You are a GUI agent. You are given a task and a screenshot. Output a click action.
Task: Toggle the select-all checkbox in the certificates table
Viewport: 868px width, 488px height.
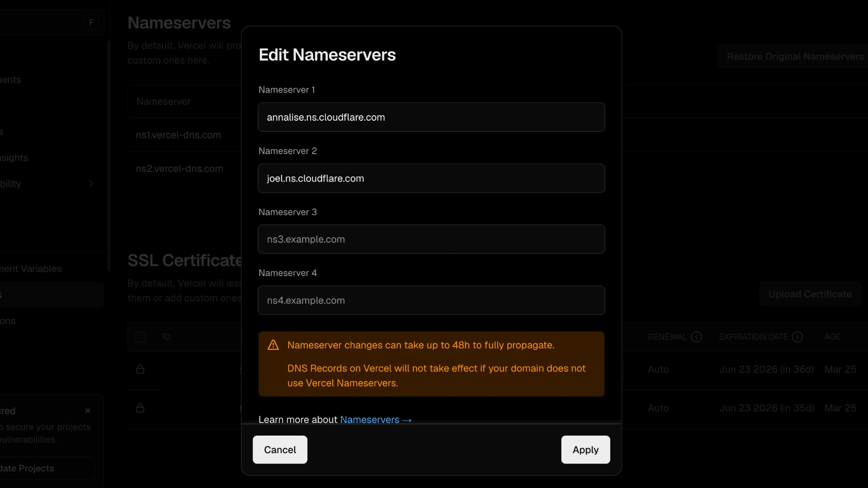tap(141, 337)
